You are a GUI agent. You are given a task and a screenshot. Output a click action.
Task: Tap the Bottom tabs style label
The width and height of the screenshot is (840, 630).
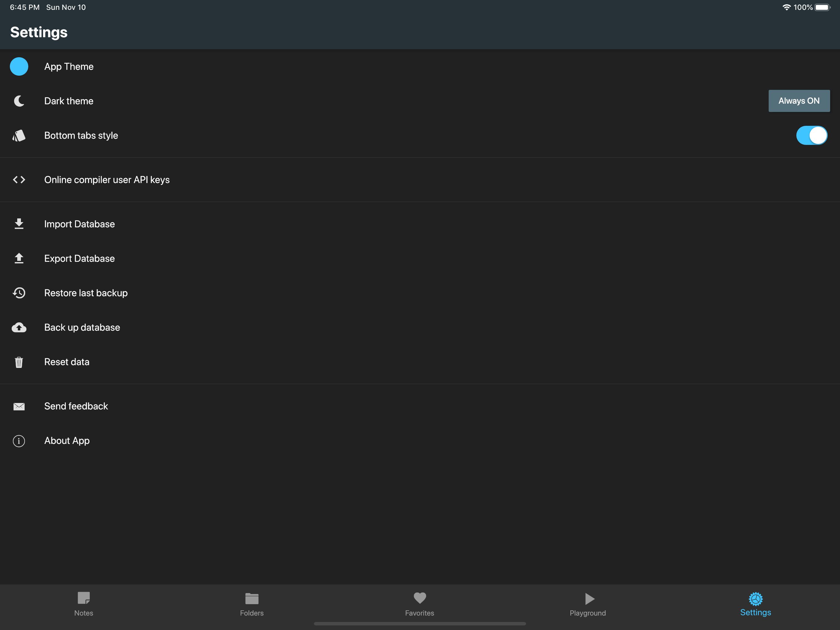click(81, 136)
